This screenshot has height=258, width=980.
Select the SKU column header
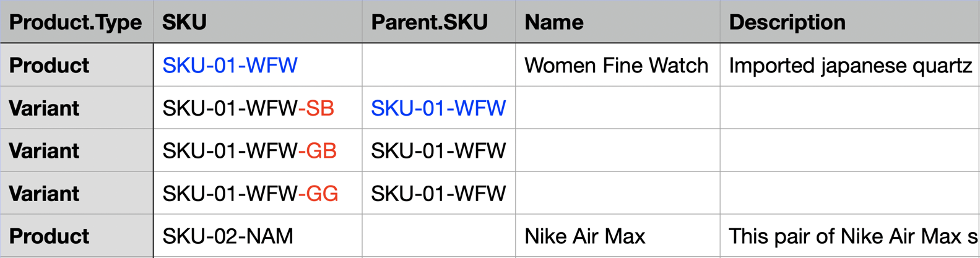tap(184, 22)
